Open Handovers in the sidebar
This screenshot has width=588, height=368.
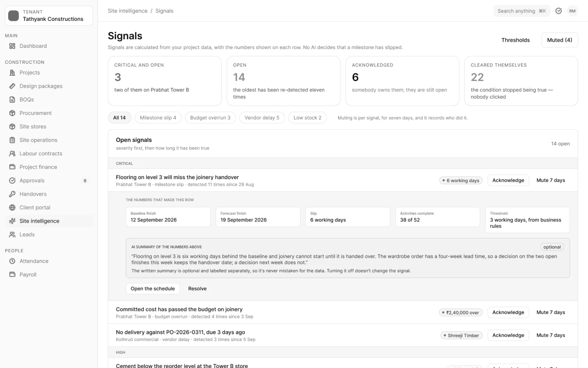[x=49, y=194]
